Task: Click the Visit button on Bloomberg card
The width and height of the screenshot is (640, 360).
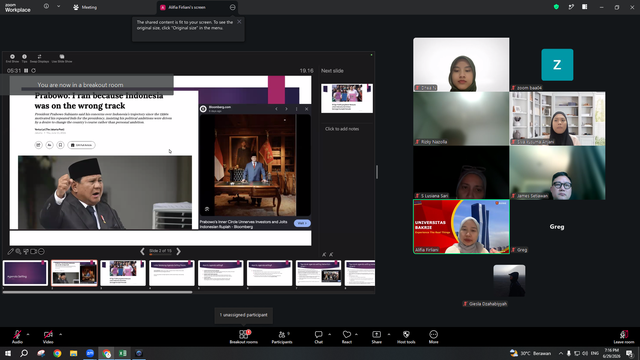Action: tap(302, 223)
